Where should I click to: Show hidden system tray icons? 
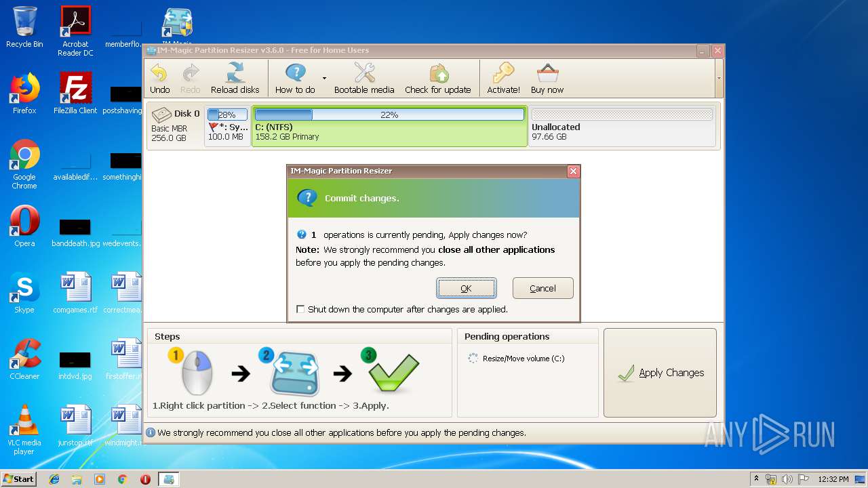pyautogui.click(x=756, y=479)
